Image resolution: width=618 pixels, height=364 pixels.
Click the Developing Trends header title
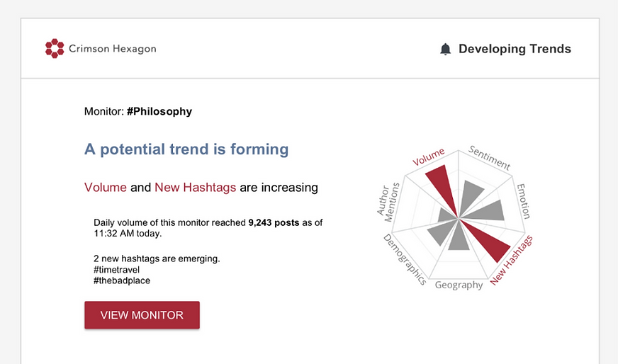tap(515, 49)
